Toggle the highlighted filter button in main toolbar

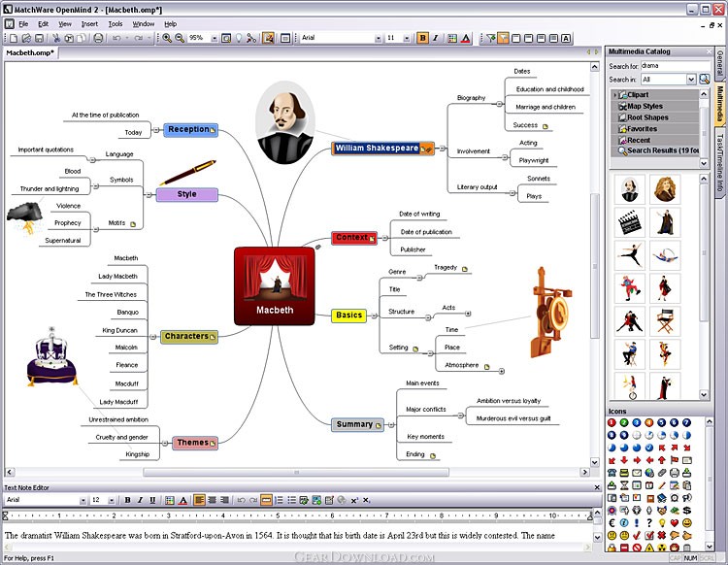(503, 39)
